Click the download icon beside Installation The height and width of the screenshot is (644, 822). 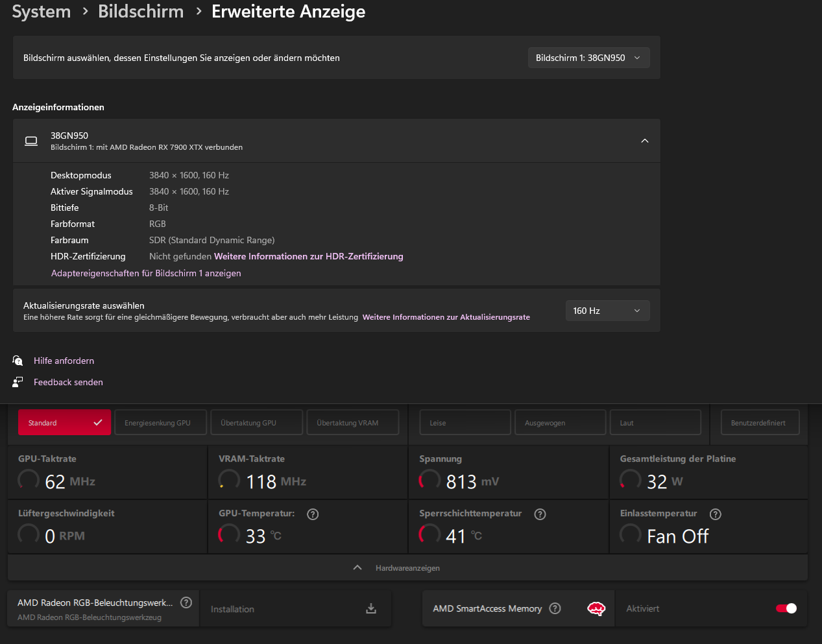point(371,608)
